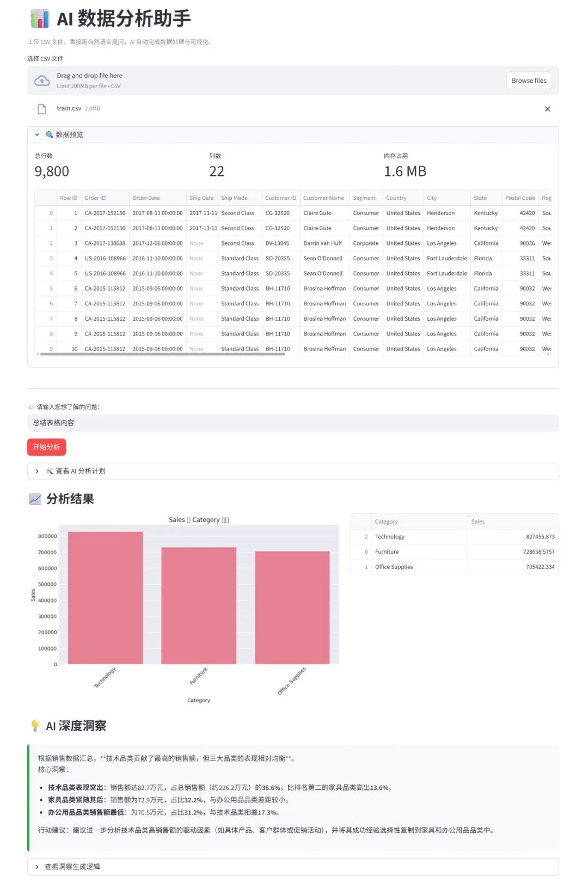Sort results by the Category header

[419, 522]
